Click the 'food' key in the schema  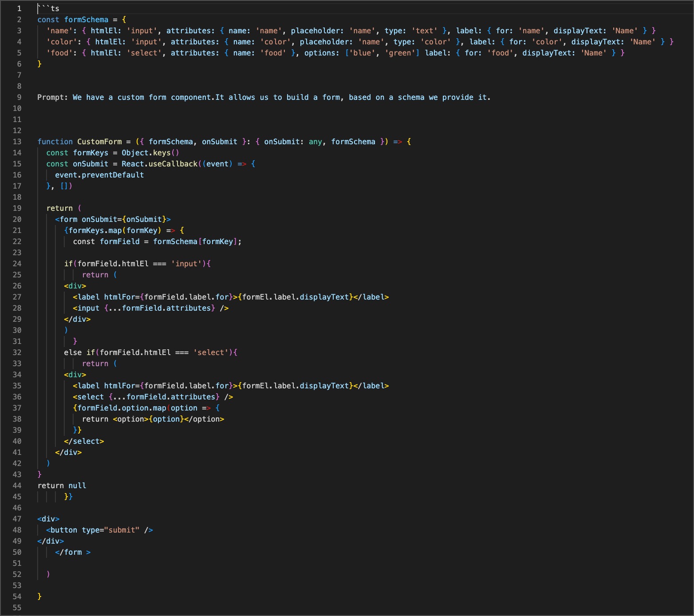click(x=59, y=53)
